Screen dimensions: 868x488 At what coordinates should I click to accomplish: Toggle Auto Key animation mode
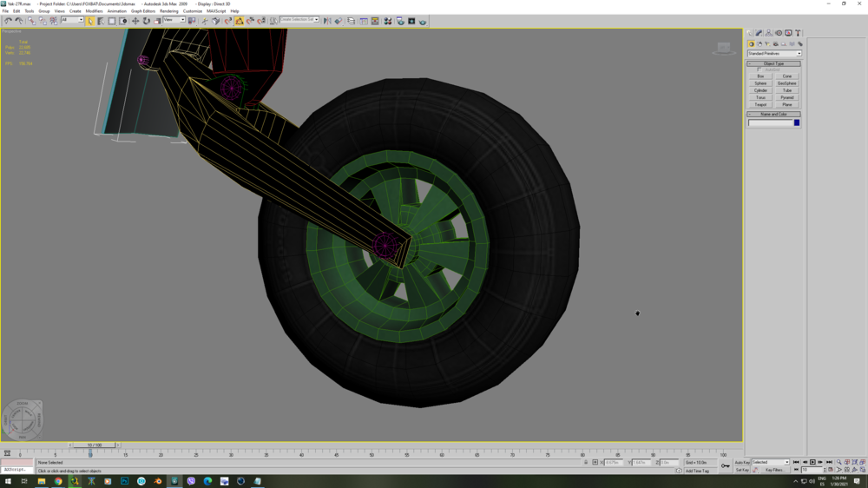[x=742, y=463]
